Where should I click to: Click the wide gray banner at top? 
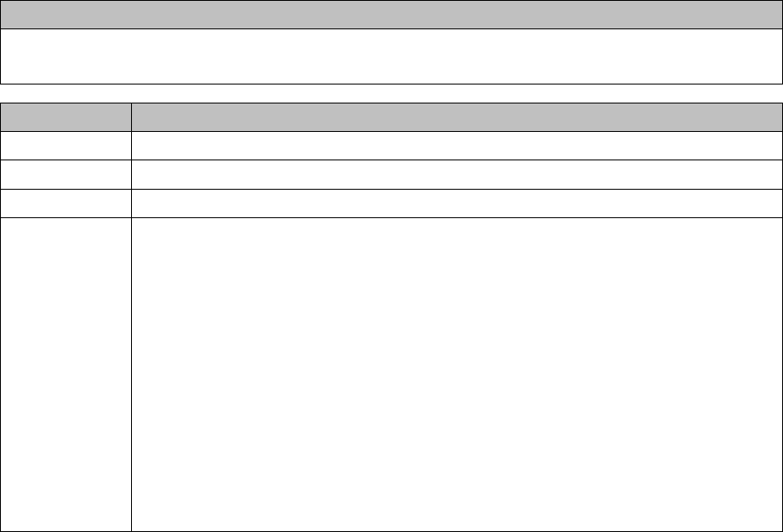tap(391, 15)
